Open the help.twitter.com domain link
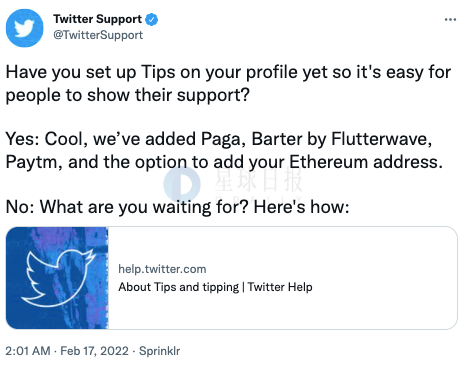This screenshot has width=466, height=369. point(162,269)
